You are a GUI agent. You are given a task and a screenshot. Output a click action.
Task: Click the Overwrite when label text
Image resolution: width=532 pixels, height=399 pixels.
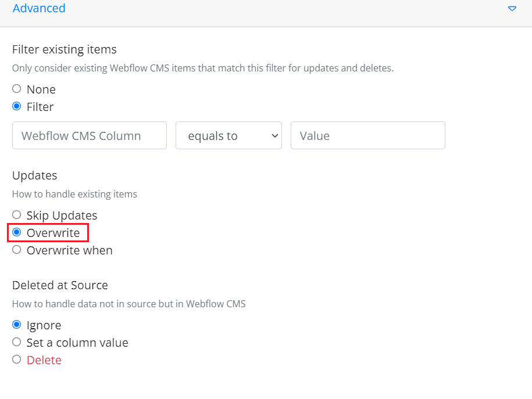(70, 250)
